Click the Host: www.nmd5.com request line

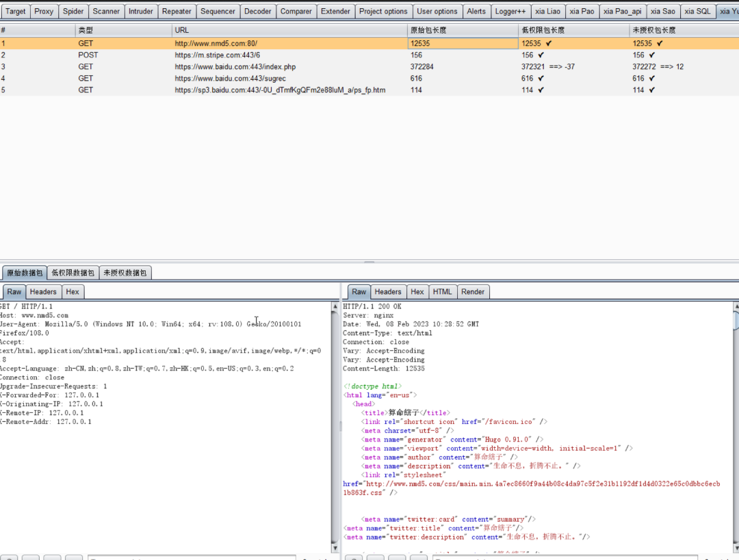pos(34,316)
